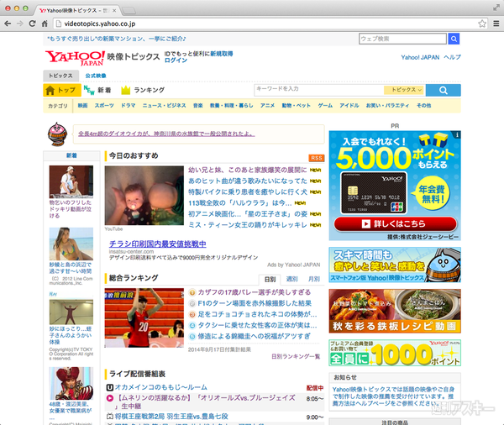The image size is (504, 425).
Task: Open スポーツ category
Action: (104, 106)
